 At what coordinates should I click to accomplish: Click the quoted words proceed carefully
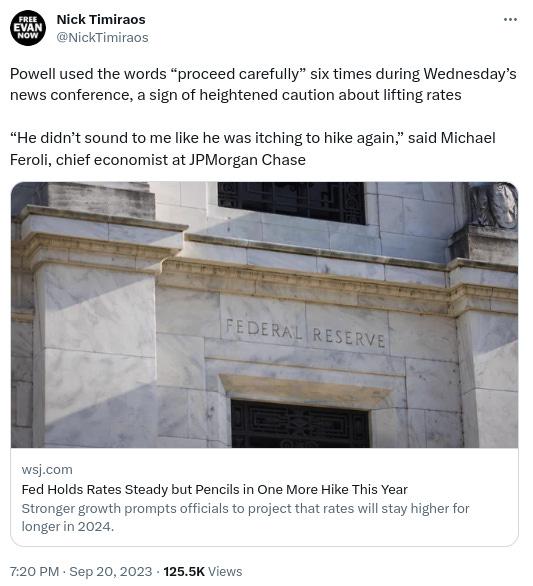[238, 74]
